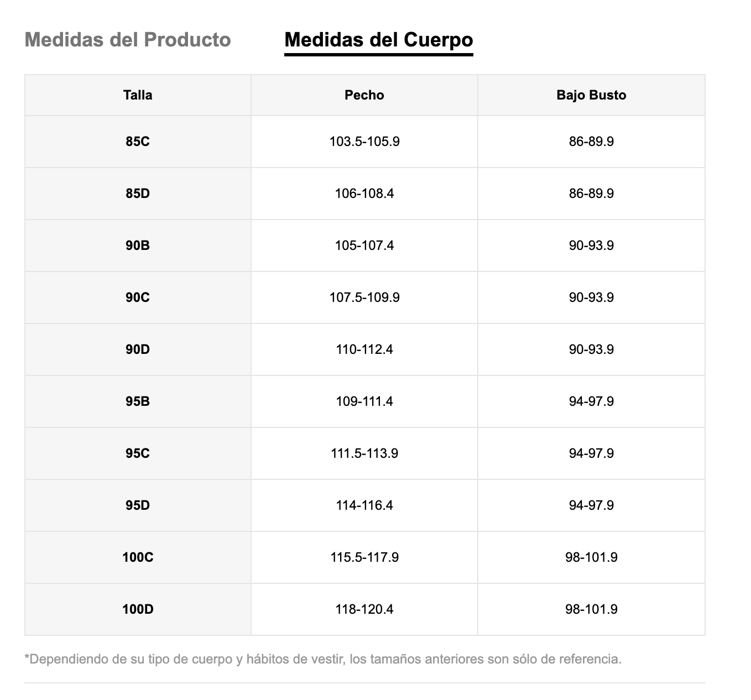Select the 85D size row label
This screenshot has height=700, width=751.
[x=138, y=194]
